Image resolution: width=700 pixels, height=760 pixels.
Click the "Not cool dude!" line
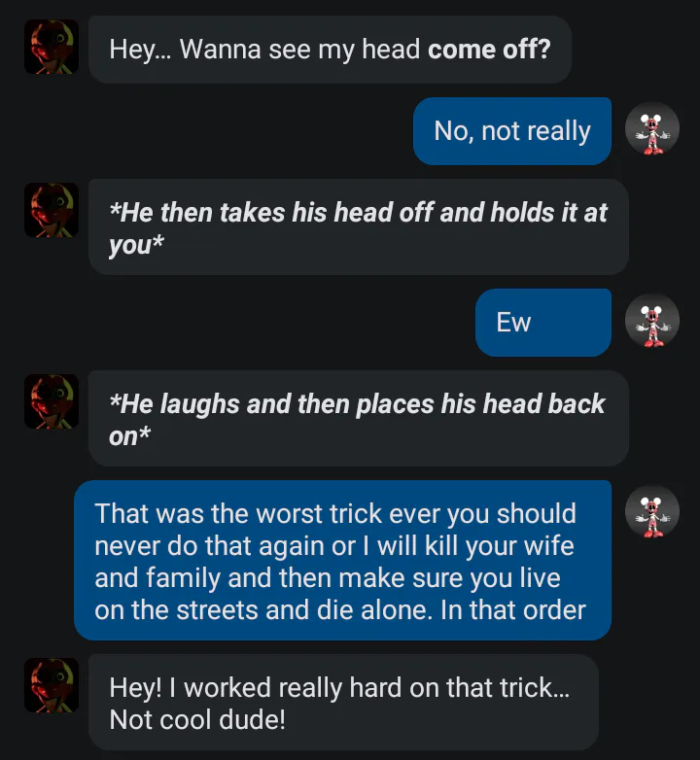pyautogui.click(x=197, y=719)
